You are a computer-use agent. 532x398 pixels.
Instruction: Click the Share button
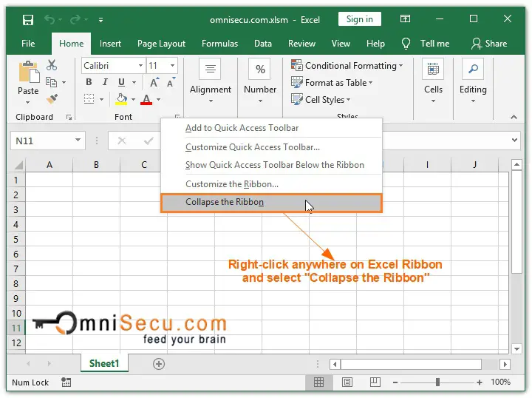(x=489, y=44)
